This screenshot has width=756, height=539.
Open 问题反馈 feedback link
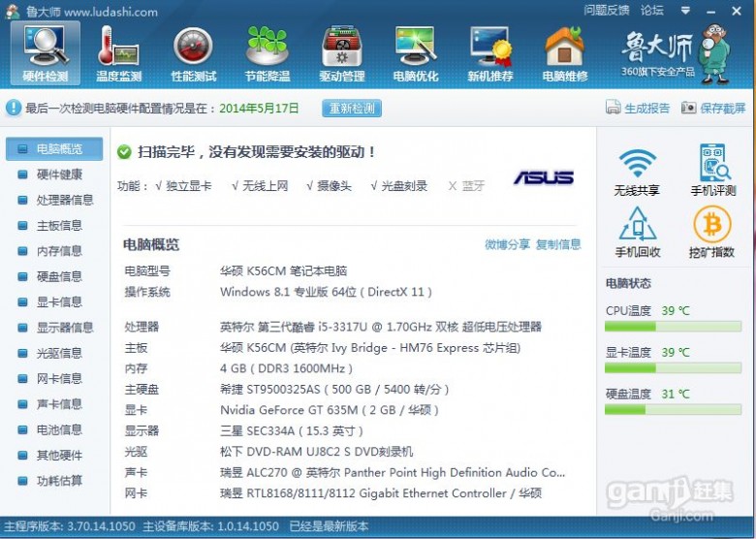(606, 10)
